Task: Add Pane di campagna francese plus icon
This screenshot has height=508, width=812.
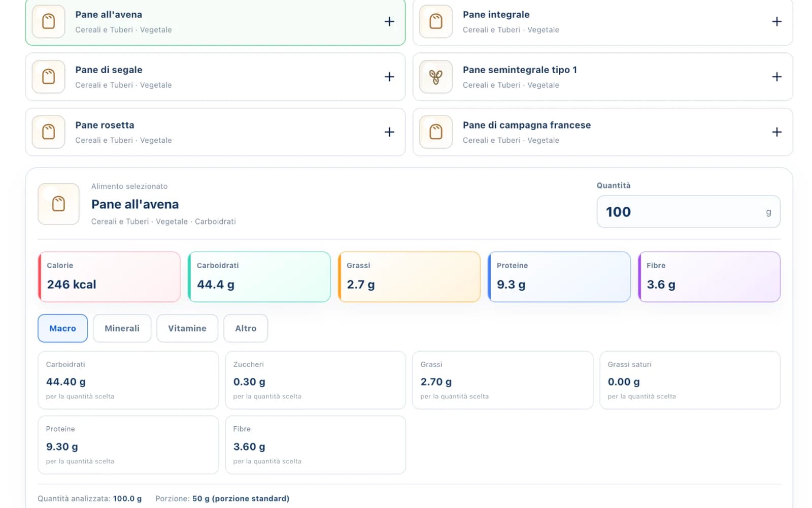Action: click(x=776, y=132)
